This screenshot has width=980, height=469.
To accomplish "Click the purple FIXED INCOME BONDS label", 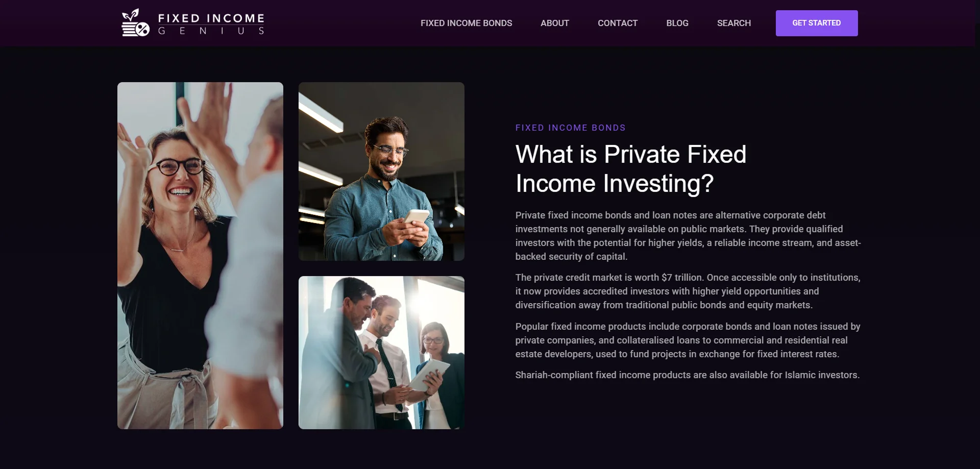I will click(570, 128).
